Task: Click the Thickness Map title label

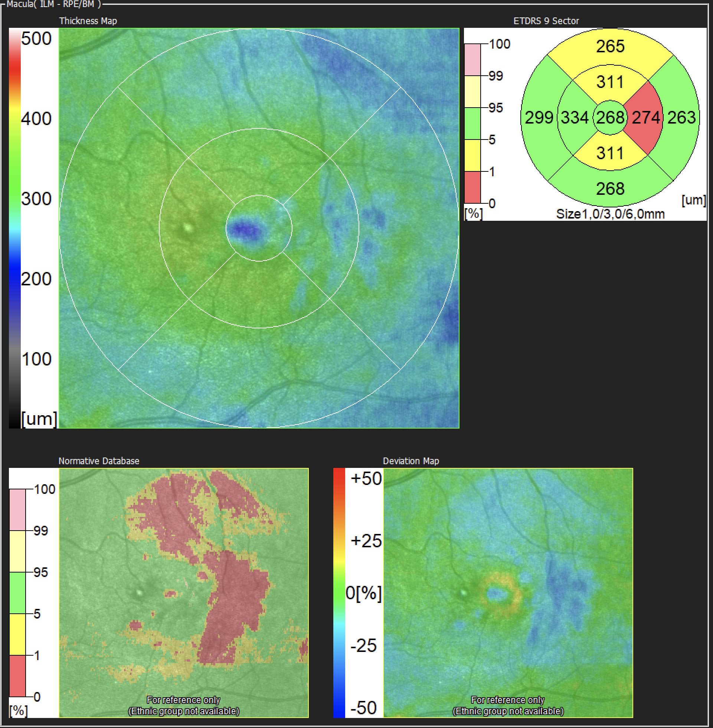Action: (88, 21)
